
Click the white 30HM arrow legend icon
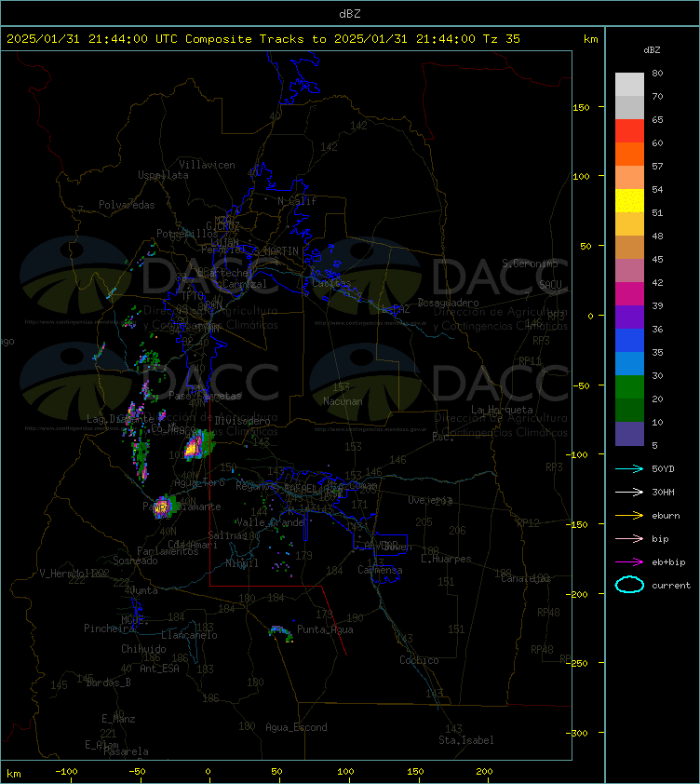[629, 492]
